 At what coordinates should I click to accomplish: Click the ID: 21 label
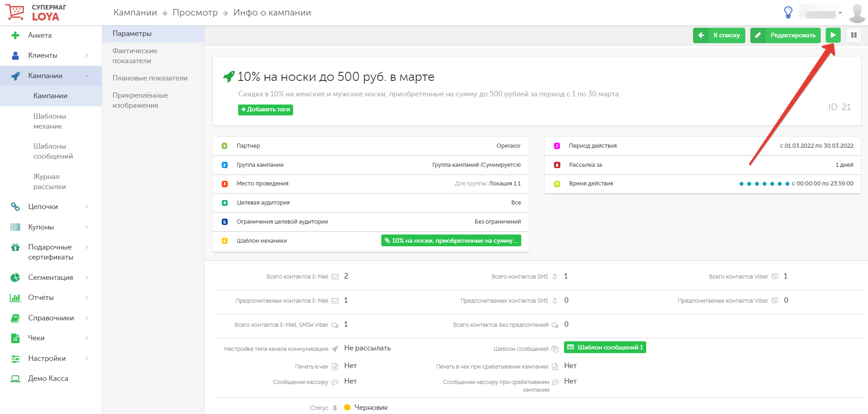(839, 107)
